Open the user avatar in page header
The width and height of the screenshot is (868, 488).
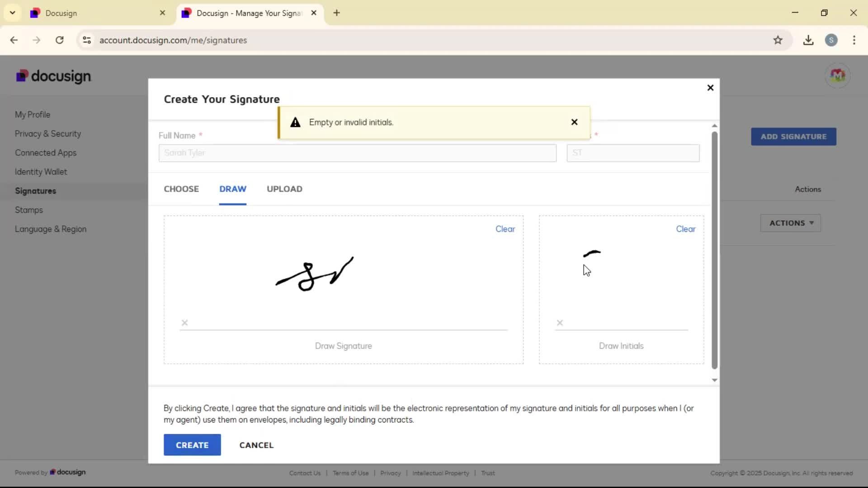[x=837, y=75]
